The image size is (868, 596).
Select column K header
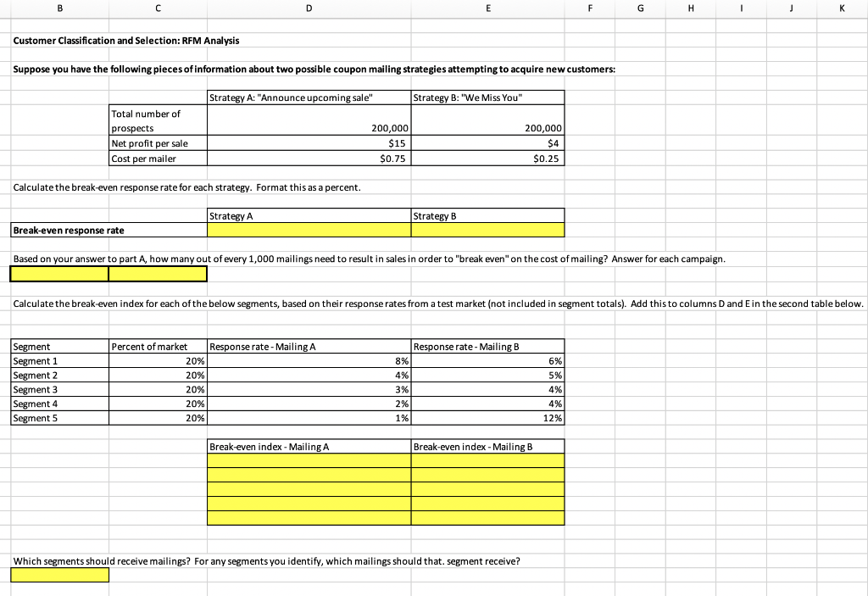842,8
